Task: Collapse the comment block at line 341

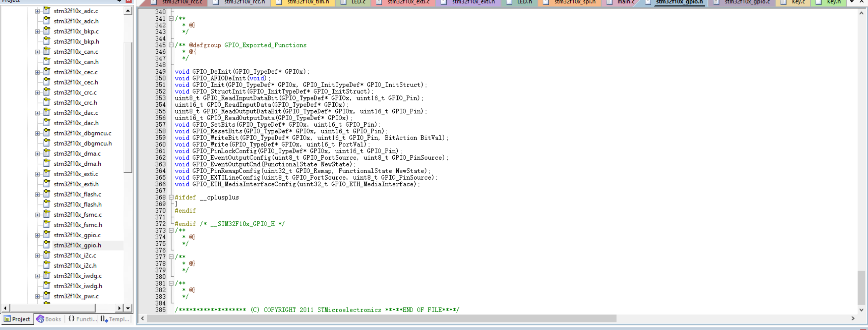Action: [171, 19]
